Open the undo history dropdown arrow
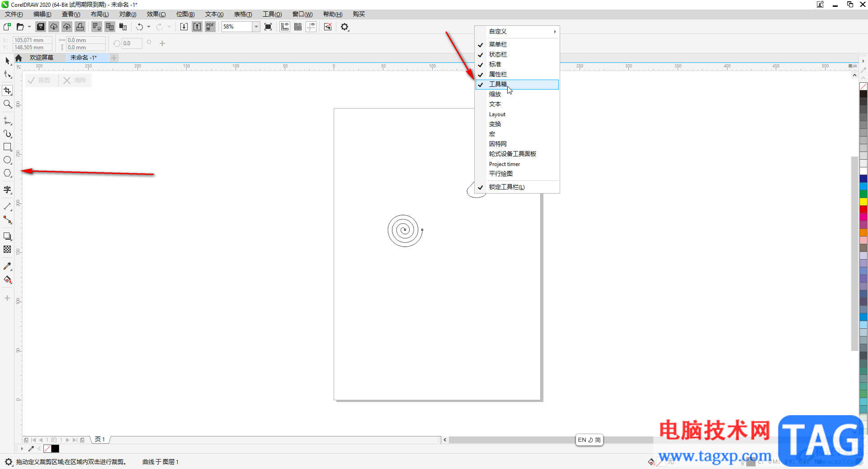Image resolution: width=868 pixels, height=469 pixels. pos(149,27)
